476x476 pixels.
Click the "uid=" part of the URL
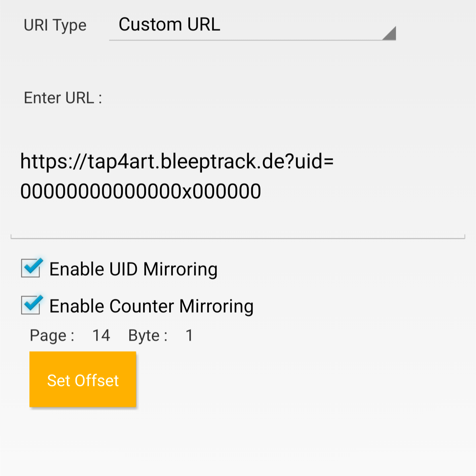coord(314,162)
